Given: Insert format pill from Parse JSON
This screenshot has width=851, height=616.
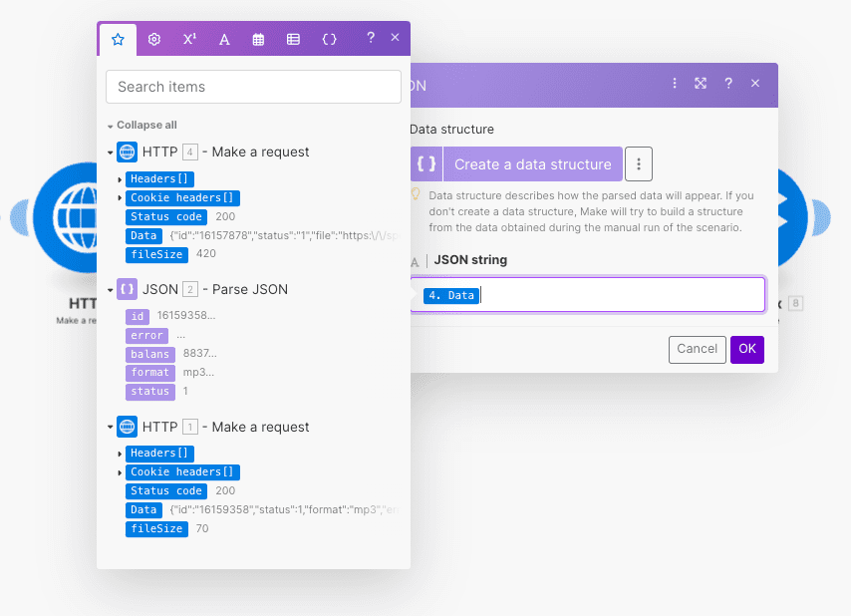Looking at the screenshot, I should [149, 373].
